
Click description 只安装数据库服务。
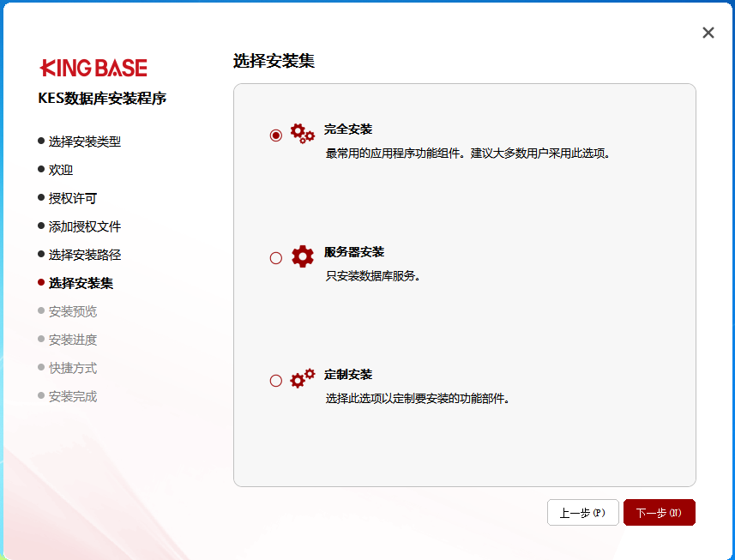coord(373,276)
